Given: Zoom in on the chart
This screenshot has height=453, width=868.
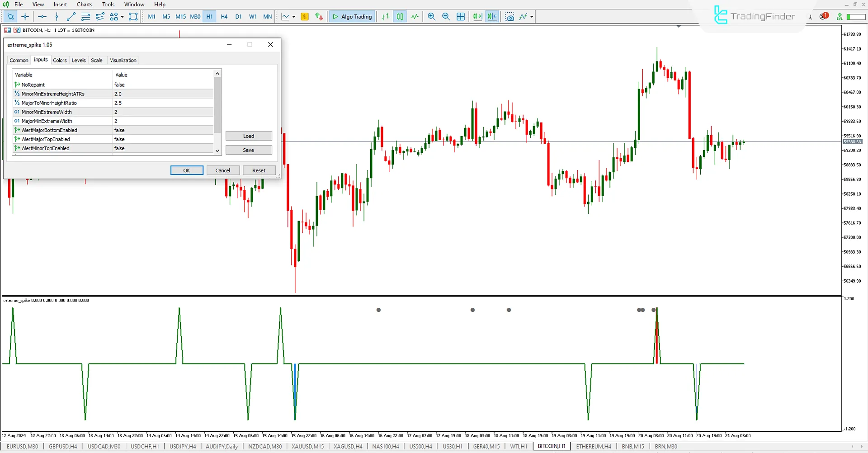Looking at the screenshot, I should coord(431,17).
